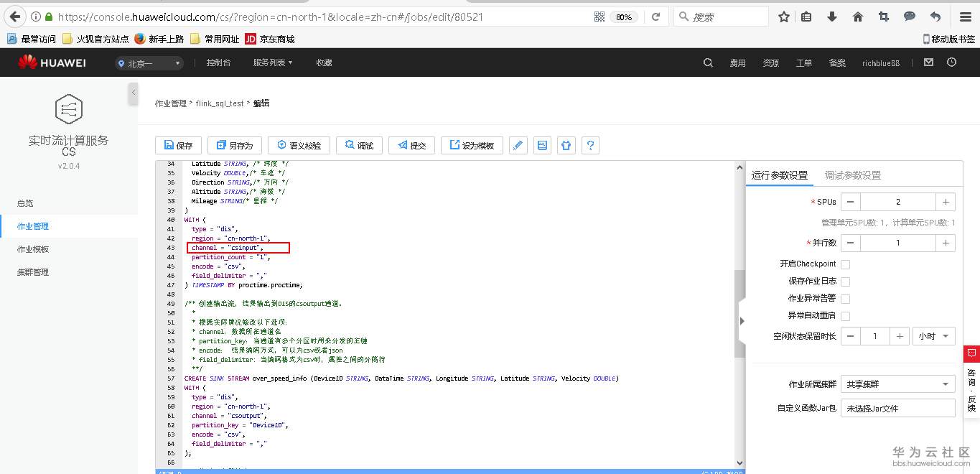Bookmark this page with star icon
980x474 pixels.
[x=784, y=17]
